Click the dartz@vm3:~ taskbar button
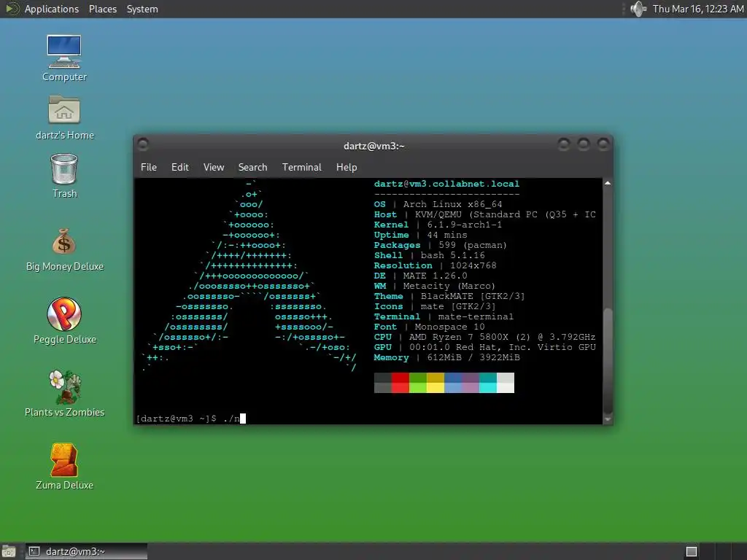The image size is (747, 560). tap(86, 551)
